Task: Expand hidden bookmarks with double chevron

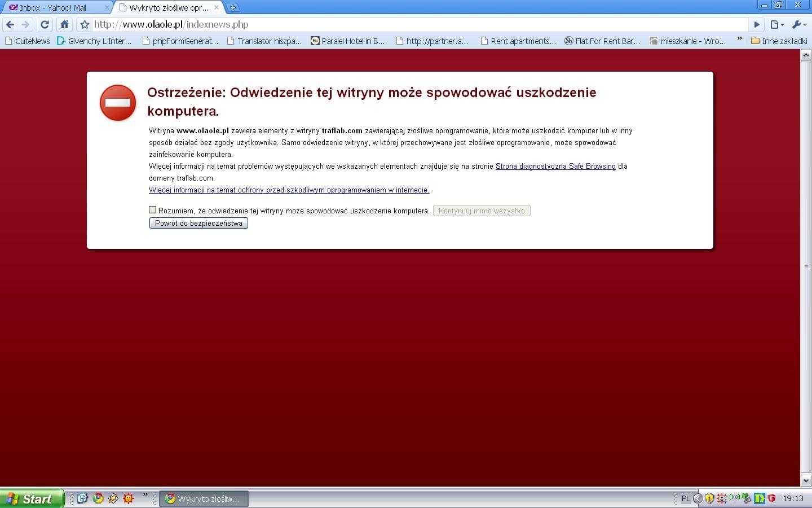Action: 739,39
